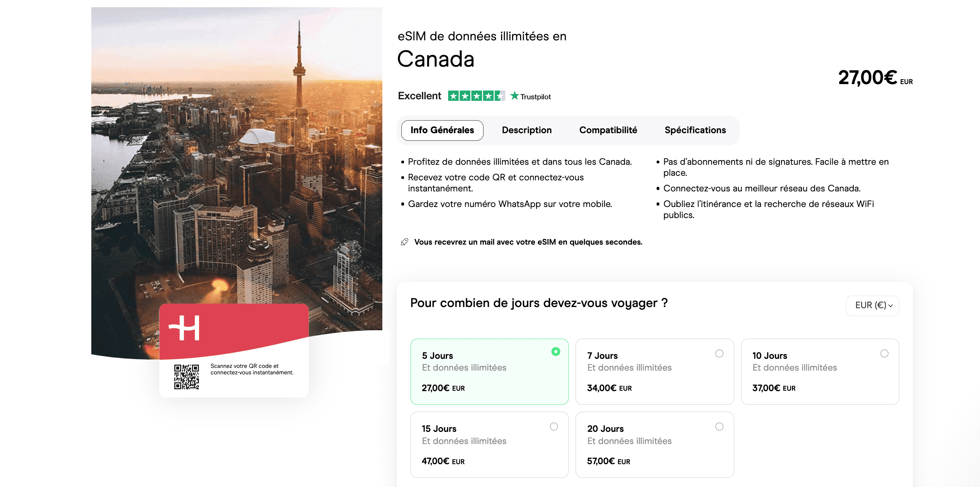980x487 pixels.
Task: Open the Spécifications tab
Action: (695, 130)
